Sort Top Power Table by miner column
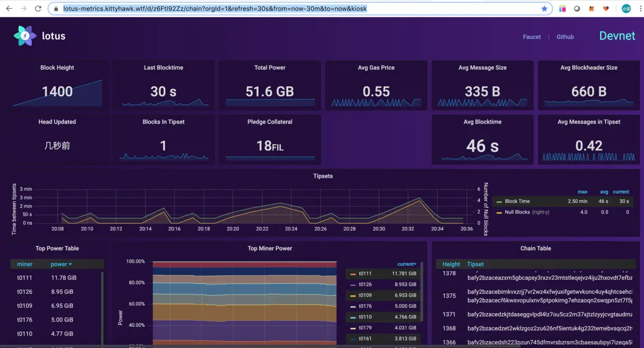Viewport: 644px width, 348px height. tap(24, 264)
